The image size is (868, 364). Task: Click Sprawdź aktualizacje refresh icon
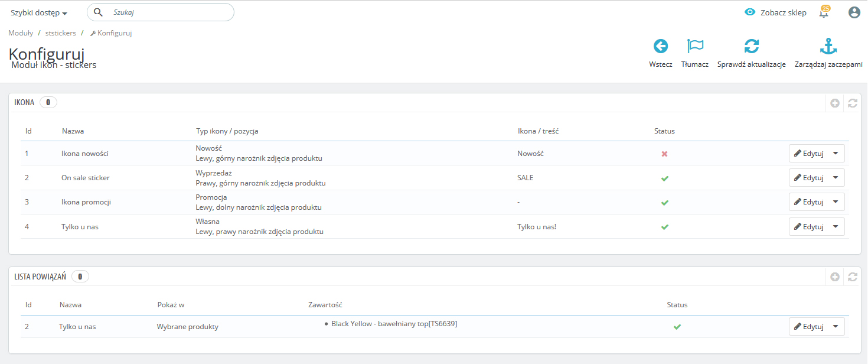coord(751,47)
